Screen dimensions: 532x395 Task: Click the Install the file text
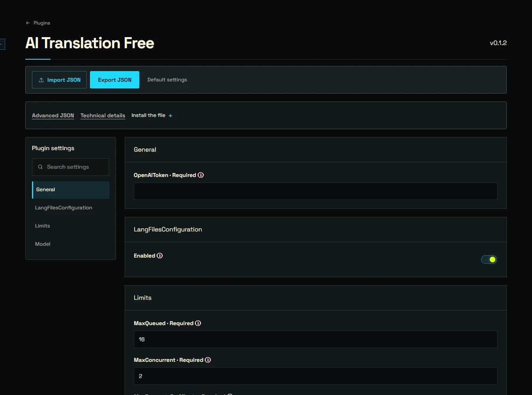tap(148, 115)
